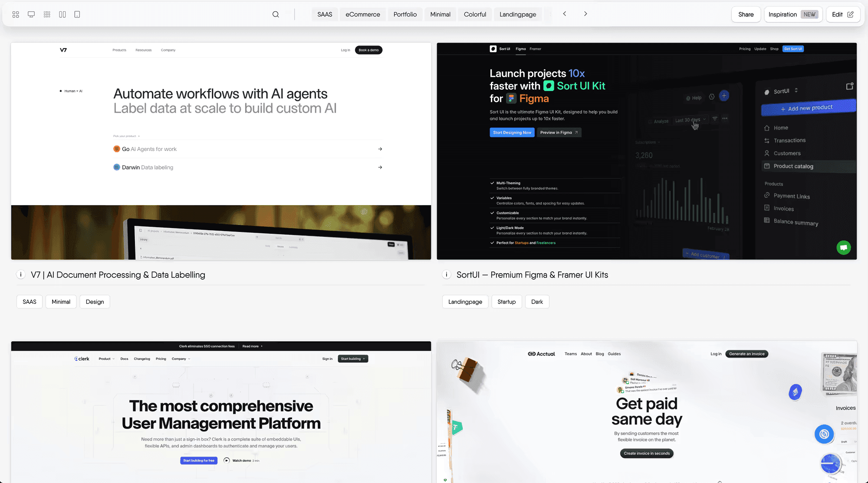The height and width of the screenshot is (483, 868).
Task: Click the green chat bubble in SortUI preview
Action: pos(844,248)
